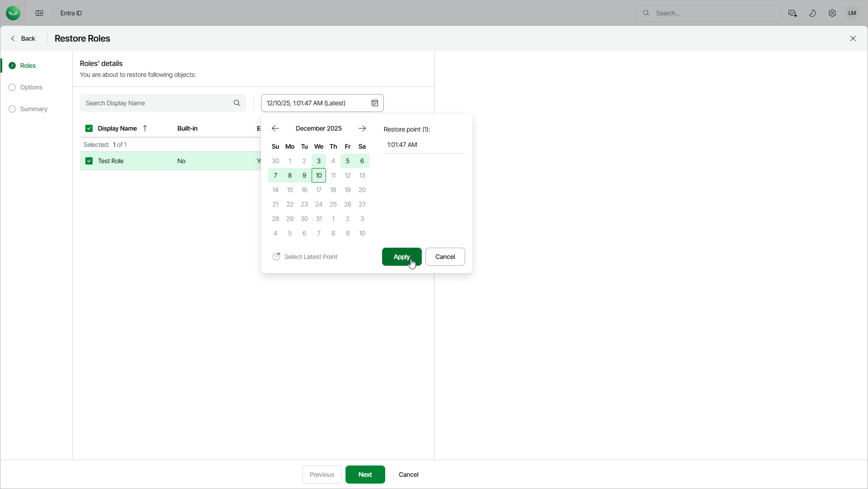
Task: Toggle dark mode moon icon
Action: [812, 13]
